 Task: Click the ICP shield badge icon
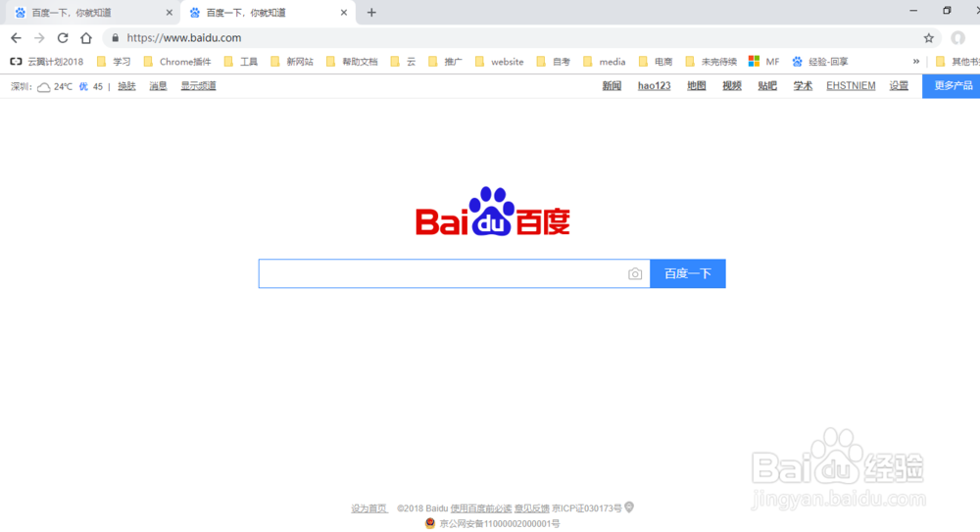pyautogui.click(x=629, y=508)
